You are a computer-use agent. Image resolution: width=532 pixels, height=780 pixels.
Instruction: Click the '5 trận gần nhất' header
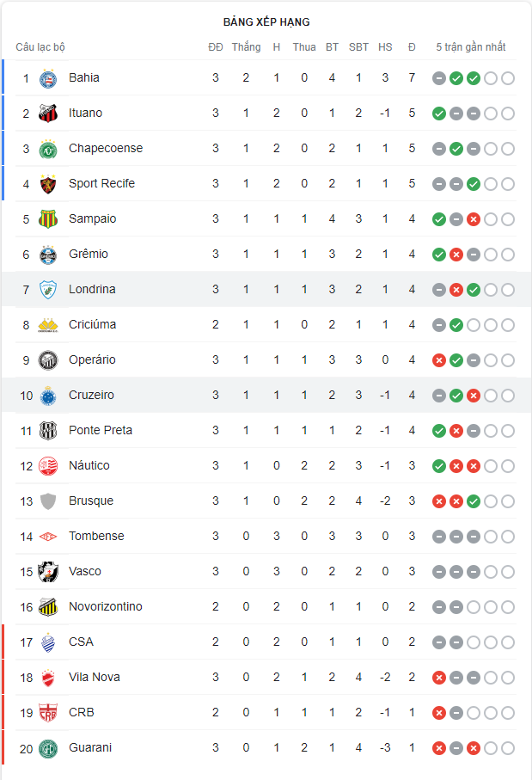click(471, 47)
